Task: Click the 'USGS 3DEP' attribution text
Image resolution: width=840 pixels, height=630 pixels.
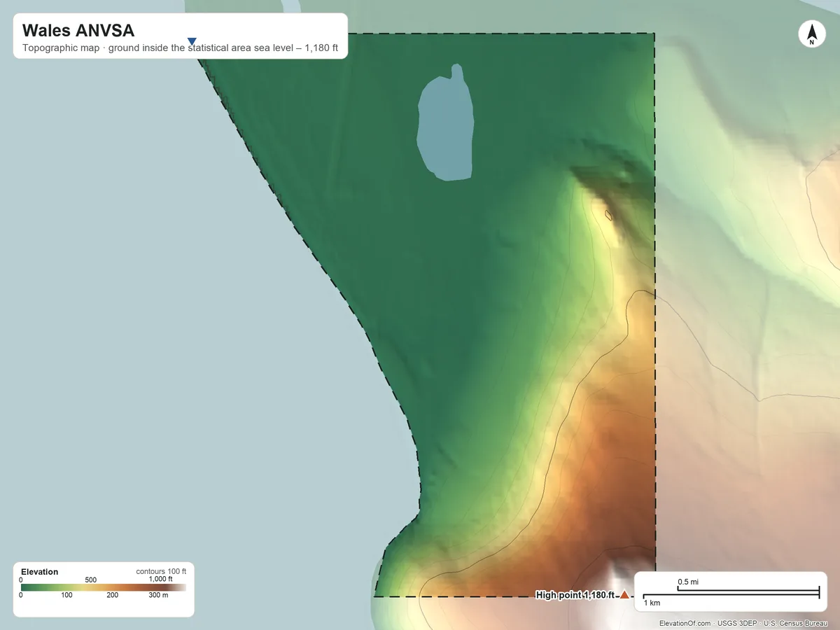Action: 737,623
